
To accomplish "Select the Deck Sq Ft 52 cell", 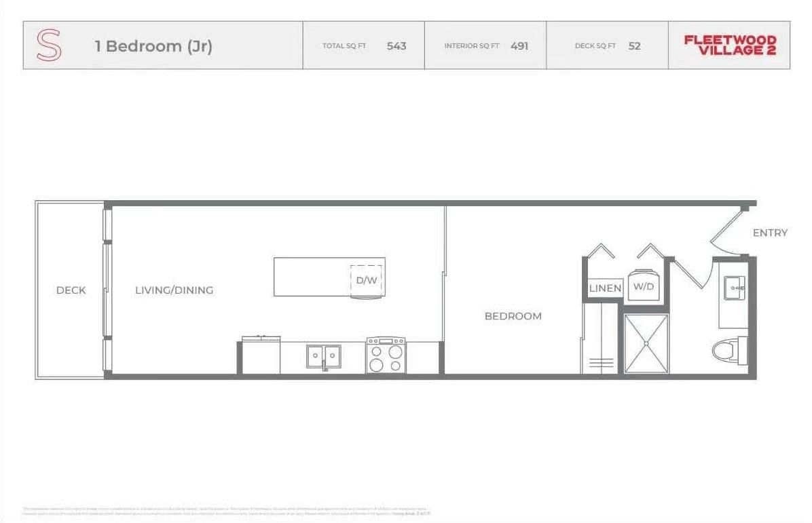I will 607,46.
